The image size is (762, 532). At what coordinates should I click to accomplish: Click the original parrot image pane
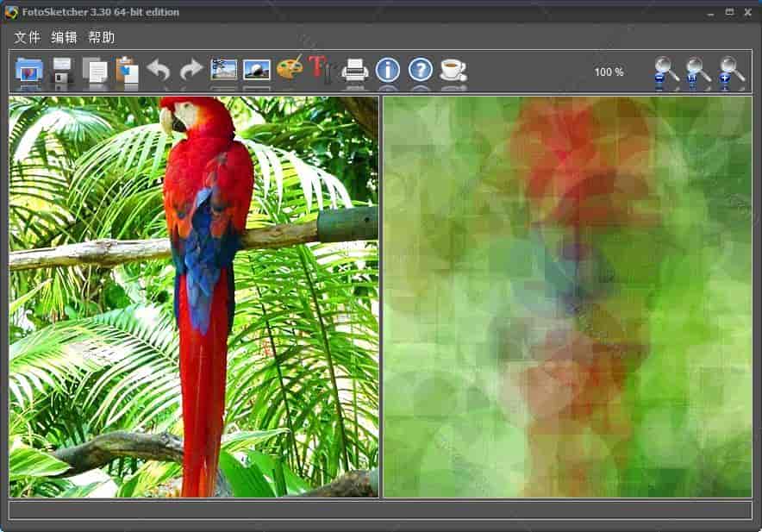tap(190, 297)
